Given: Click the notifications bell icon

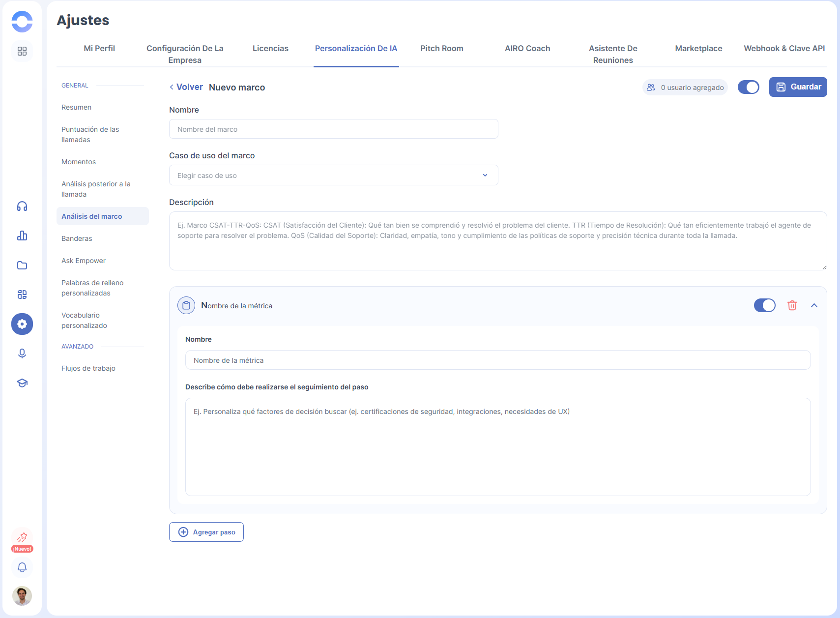Looking at the screenshot, I should (x=22, y=567).
